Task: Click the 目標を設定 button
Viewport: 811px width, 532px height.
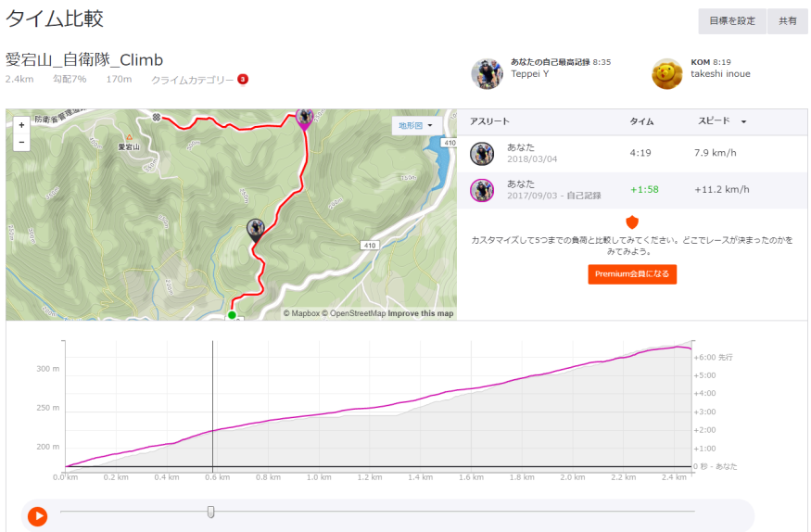Action: pyautogui.click(x=732, y=21)
